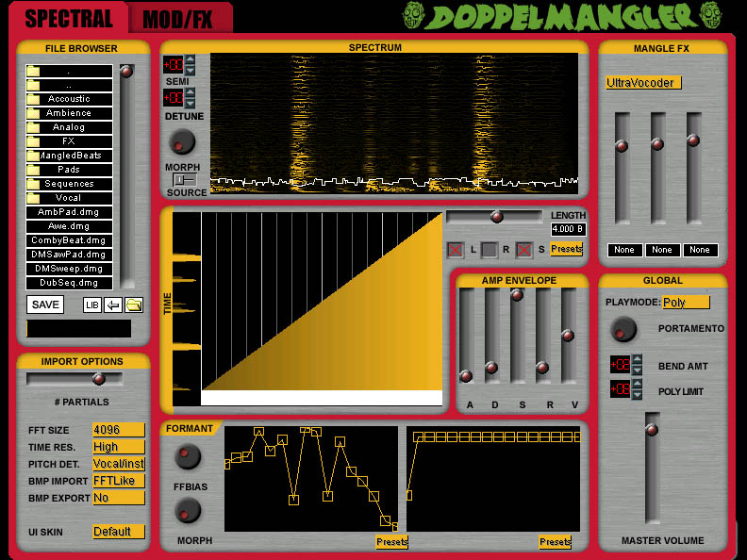Viewport: 747px width, 560px height.
Task: Decrease DETUNE value with down arrow
Action: (x=190, y=103)
